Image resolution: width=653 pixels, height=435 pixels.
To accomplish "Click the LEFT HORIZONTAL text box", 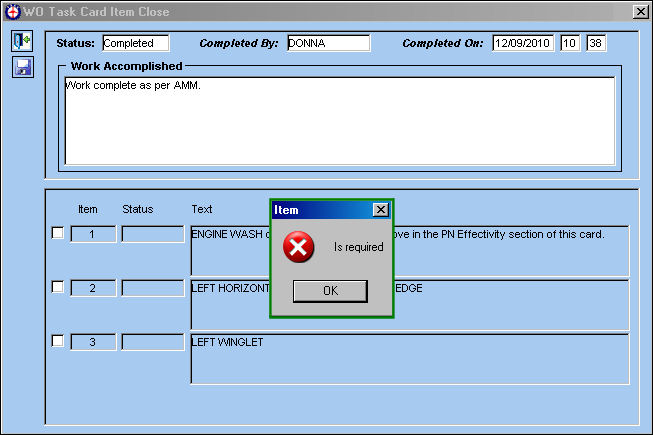I will 410,305.
